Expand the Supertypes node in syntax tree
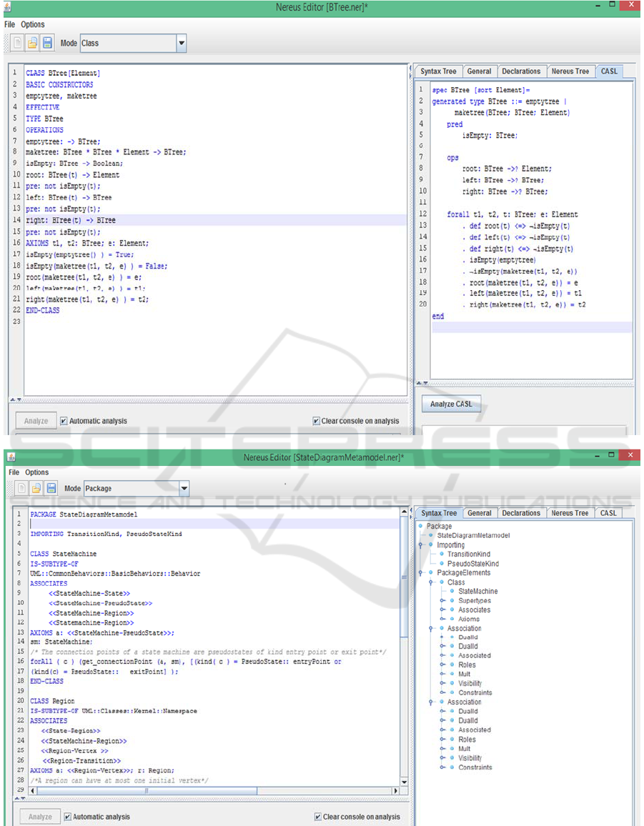 tap(442, 601)
